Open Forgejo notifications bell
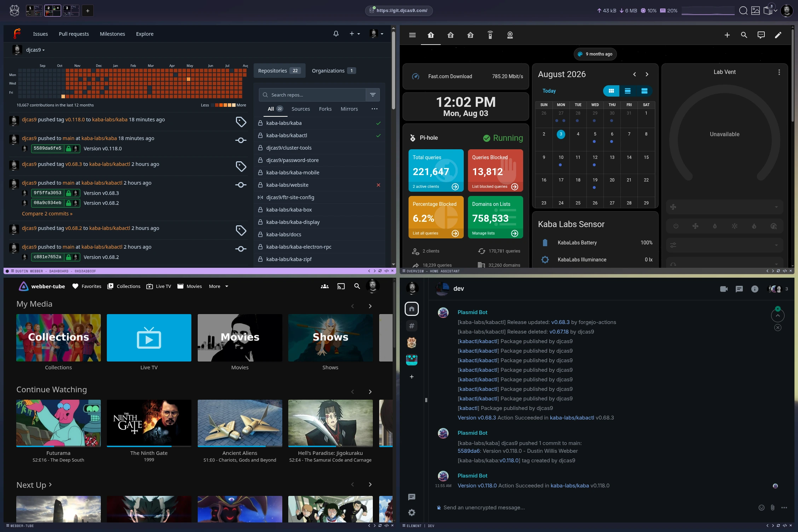The image size is (798, 532). tap(336, 34)
